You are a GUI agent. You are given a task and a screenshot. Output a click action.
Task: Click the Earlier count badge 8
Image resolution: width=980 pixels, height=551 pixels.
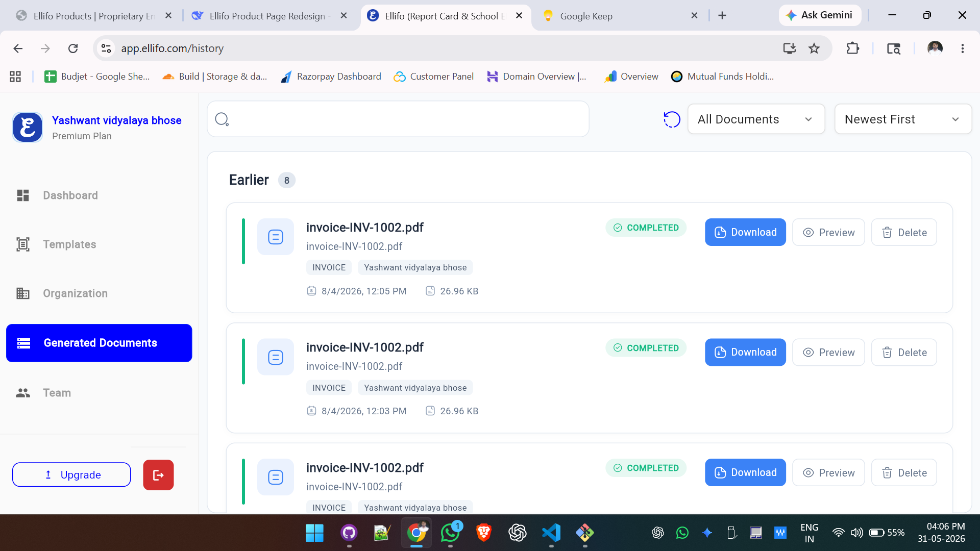tap(287, 180)
